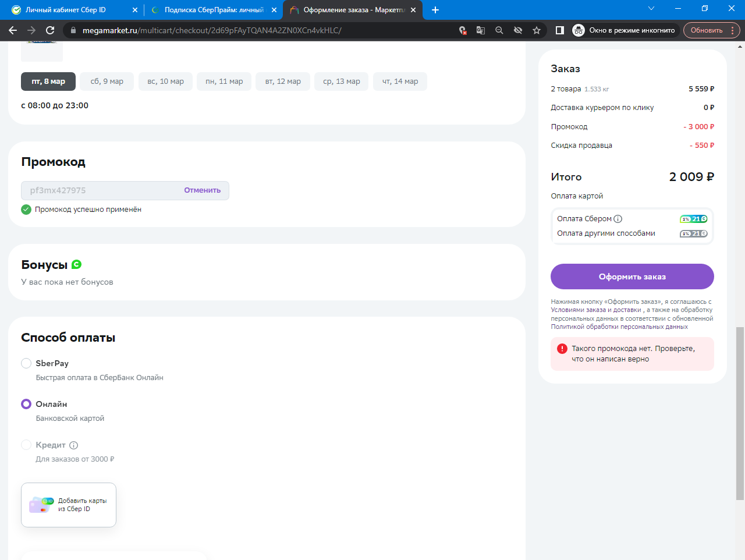The height and width of the screenshot is (560, 745).
Task: Switch to Оформление заказа tab
Action: (x=352, y=10)
